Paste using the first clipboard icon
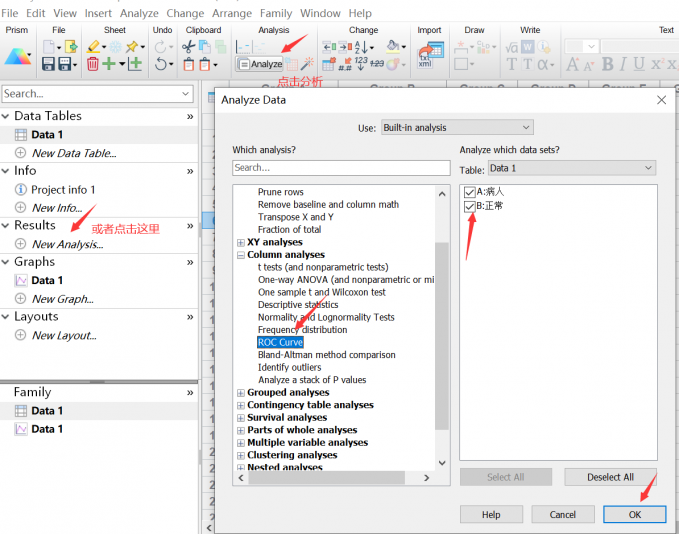Screen dimensions: 679x534 pos(188,65)
